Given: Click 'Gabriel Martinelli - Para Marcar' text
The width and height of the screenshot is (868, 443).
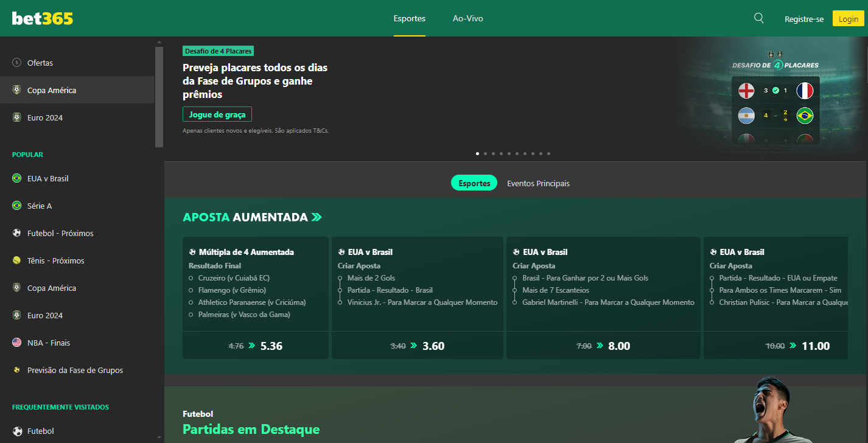Looking at the screenshot, I should point(608,302).
